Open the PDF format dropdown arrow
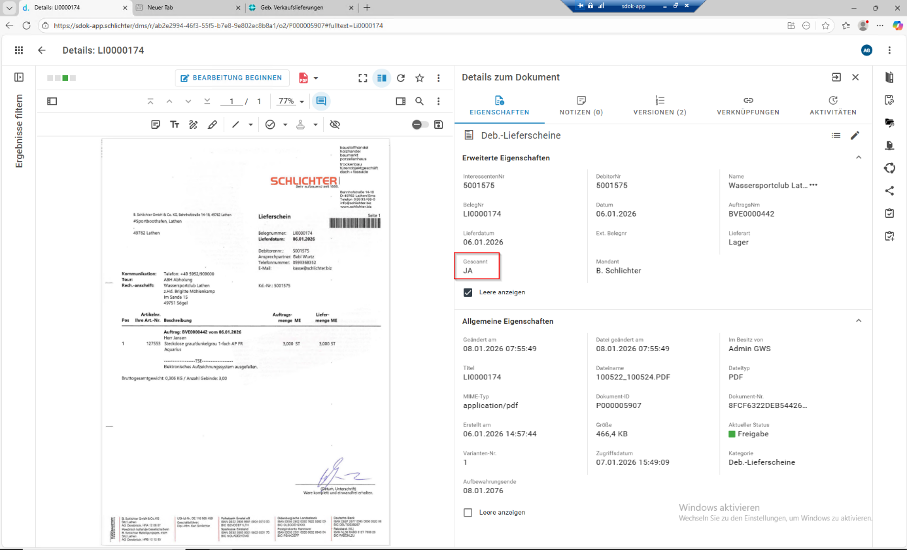The height and width of the screenshot is (550, 908). tap(316, 78)
